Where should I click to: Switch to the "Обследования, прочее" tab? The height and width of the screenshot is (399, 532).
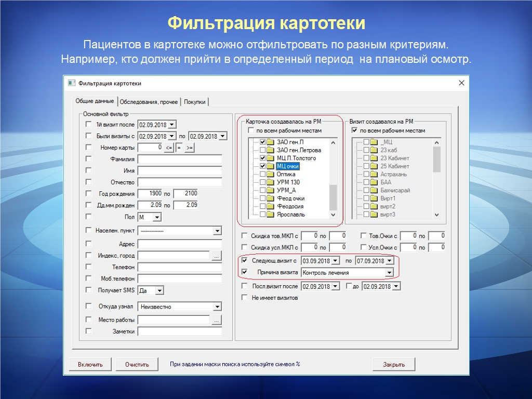[x=149, y=102]
